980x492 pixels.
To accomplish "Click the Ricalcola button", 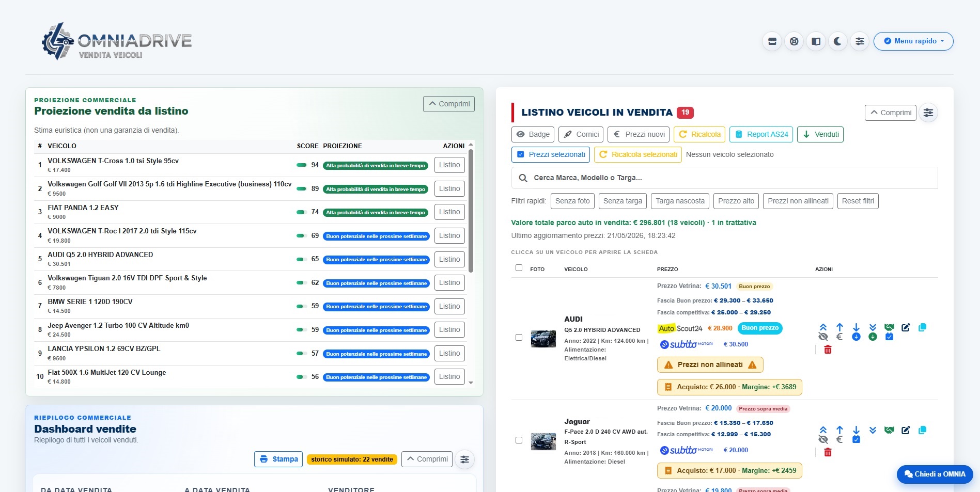I will 699,134.
